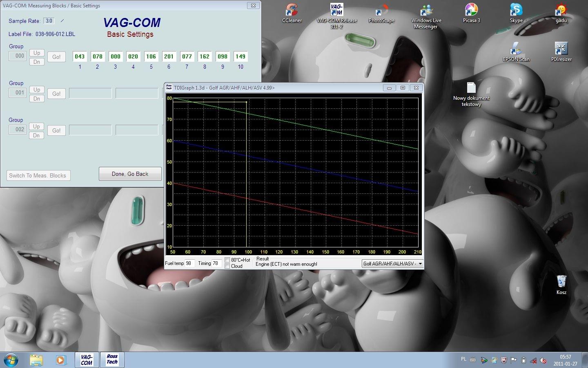The height and width of the screenshot is (368, 588).
Task: Click Go! for Group 002
Action: (x=56, y=130)
